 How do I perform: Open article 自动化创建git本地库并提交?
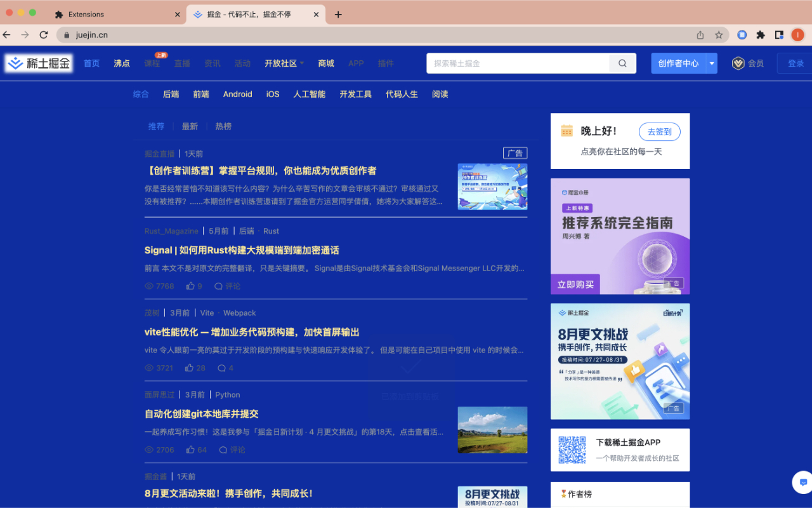(202, 414)
